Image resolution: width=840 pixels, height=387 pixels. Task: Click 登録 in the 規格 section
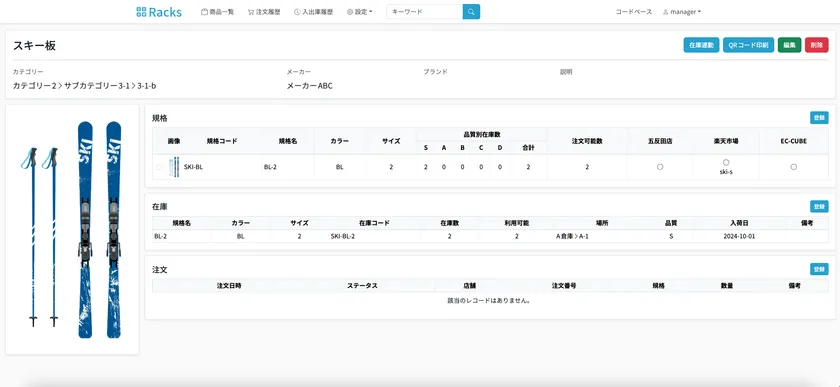click(819, 118)
